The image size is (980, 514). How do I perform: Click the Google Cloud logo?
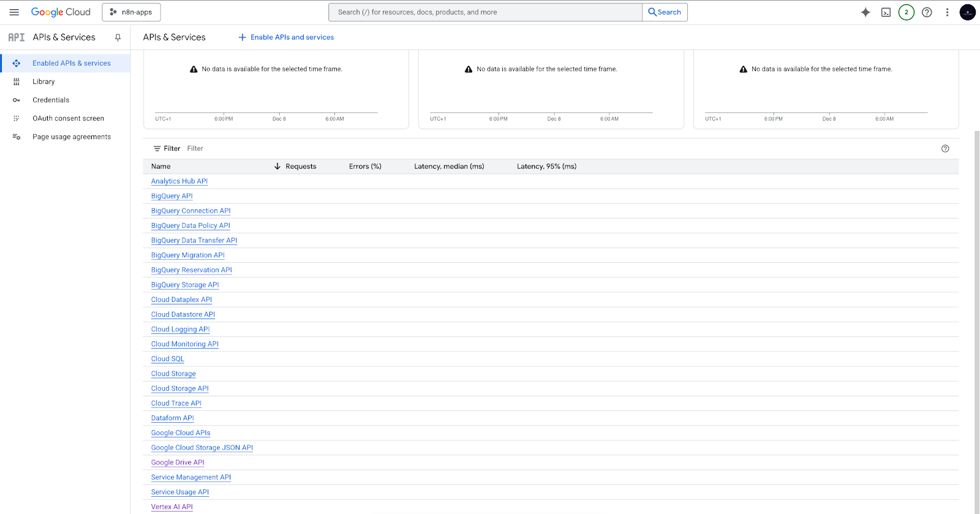click(61, 12)
